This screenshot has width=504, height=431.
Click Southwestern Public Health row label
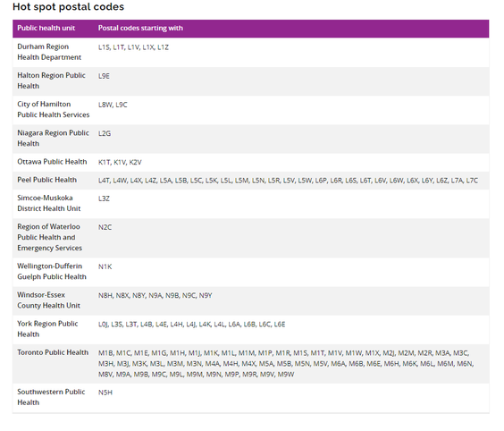pyautogui.click(x=51, y=397)
